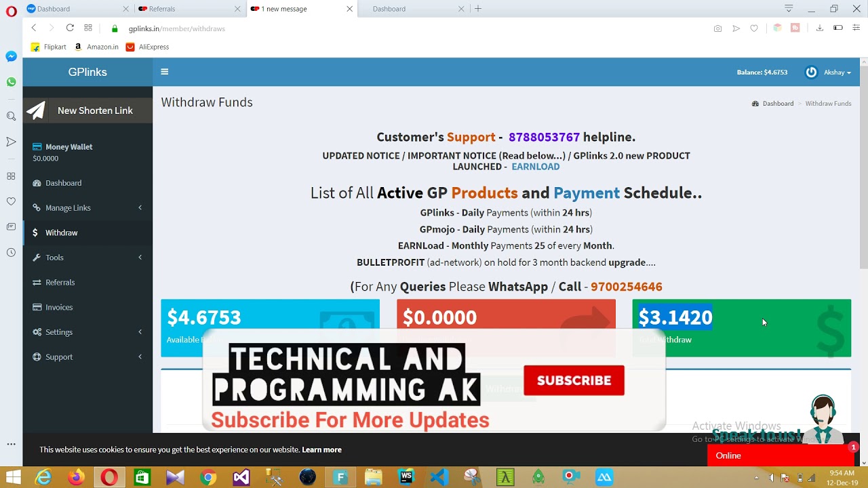Image resolution: width=868 pixels, height=488 pixels.
Task: Open EARNLOAD link in notice
Action: [x=535, y=166]
